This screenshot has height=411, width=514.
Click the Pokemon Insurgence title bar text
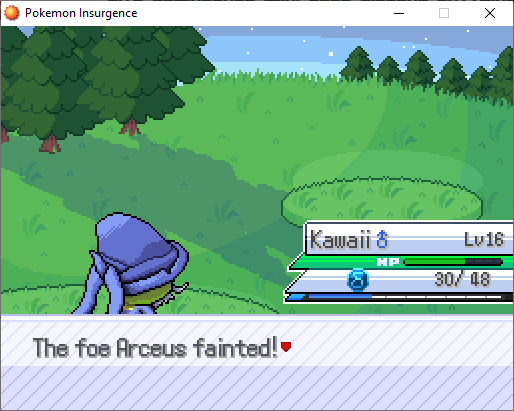[x=81, y=13]
